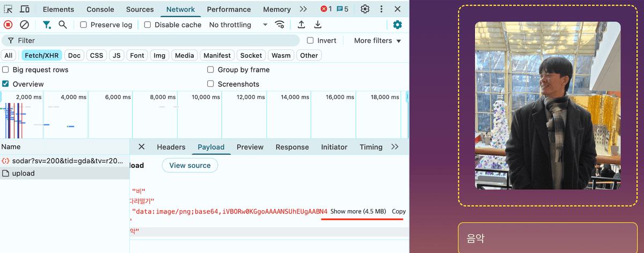Image resolution: width=644 pixels, height=253 pixels.
Task: Clear the network log
Action: pos(24,25)
